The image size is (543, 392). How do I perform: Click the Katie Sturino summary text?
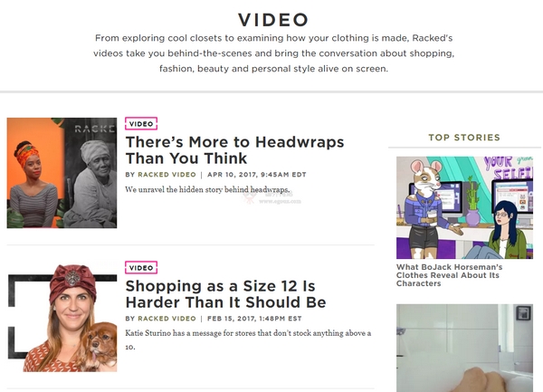[248, 339]
